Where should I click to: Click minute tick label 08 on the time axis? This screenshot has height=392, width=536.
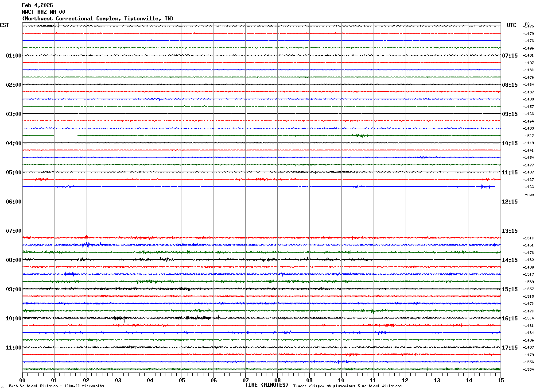point(277,380)
